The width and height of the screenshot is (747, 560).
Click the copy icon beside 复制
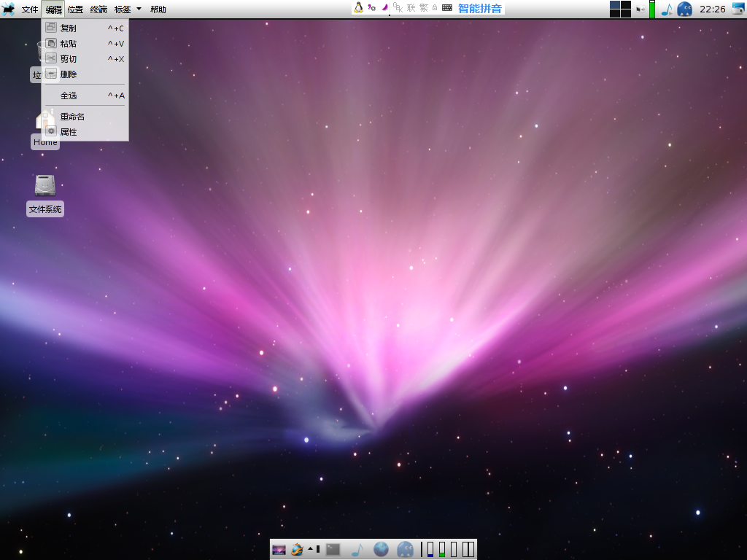click(x=51, y=28)
